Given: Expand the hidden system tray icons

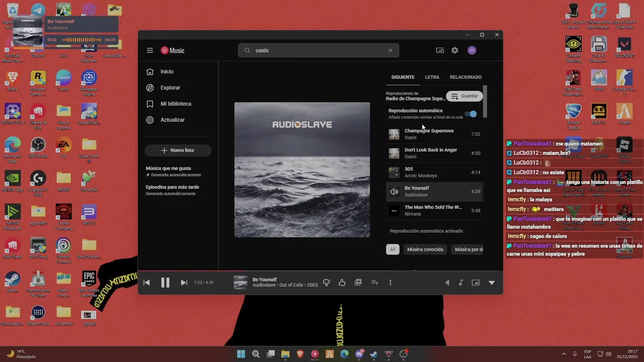Looking at the screenshot, I should coord(563,354).
